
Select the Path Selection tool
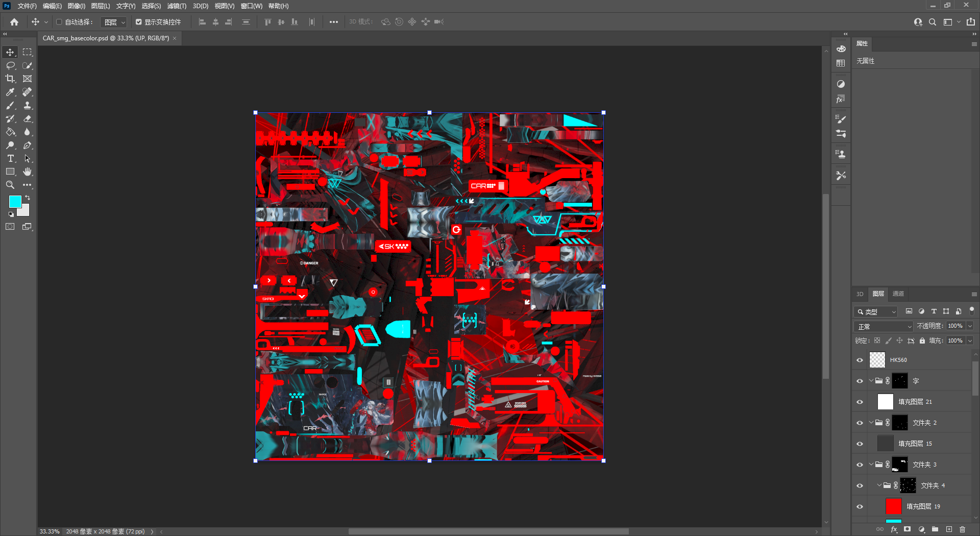[27, 158]
